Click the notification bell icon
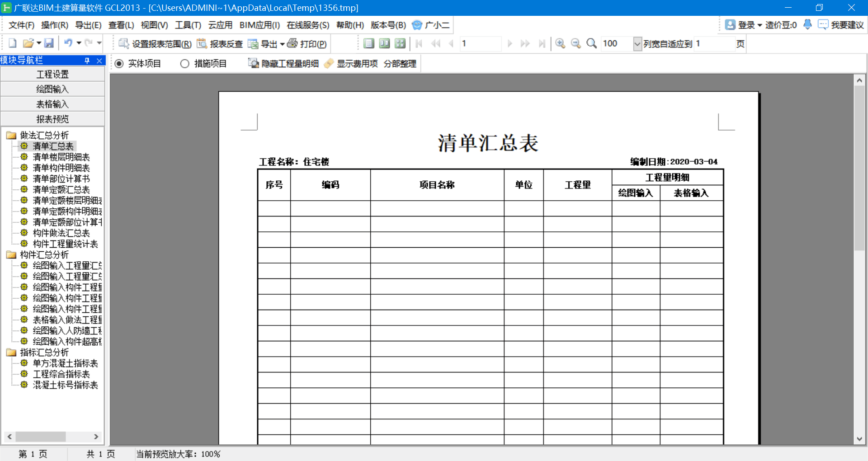This screenshot has width=868, height=461. tap(807, 24)
